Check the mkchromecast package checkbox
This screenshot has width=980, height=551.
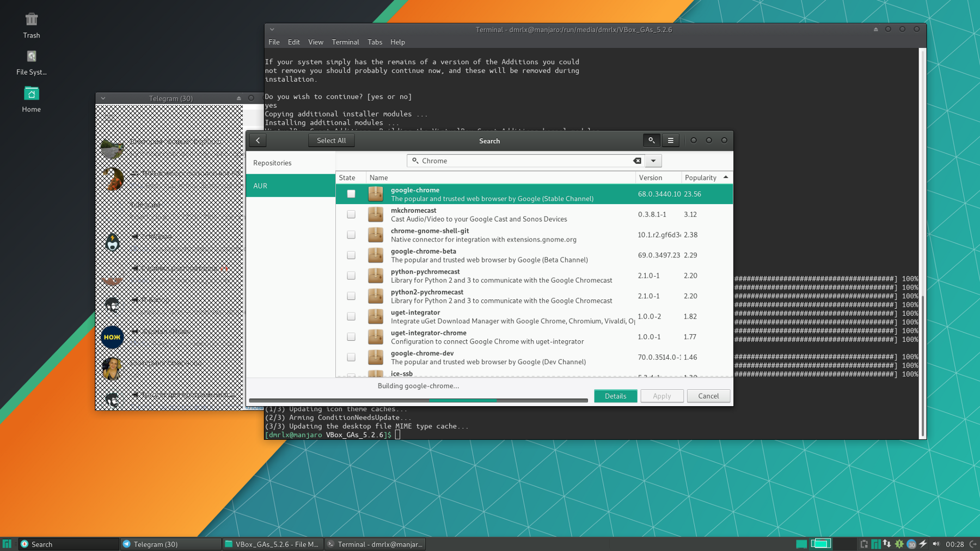pos(351,215)
